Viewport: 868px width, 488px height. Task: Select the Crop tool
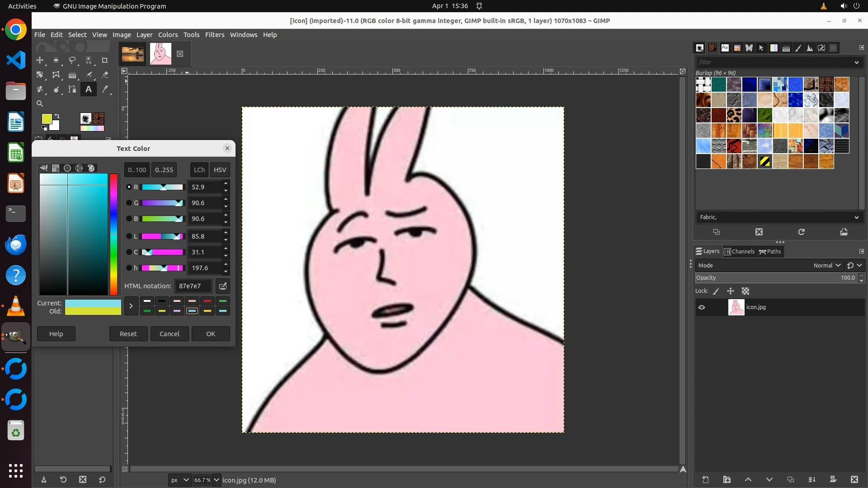click(105, 60)
